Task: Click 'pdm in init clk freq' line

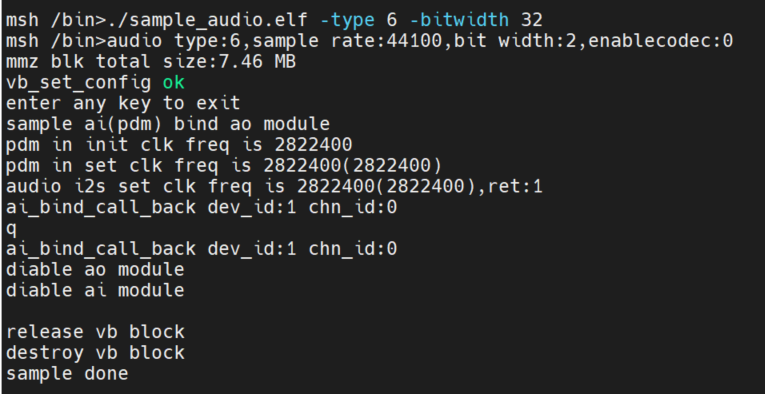Action: tap(179, 145)
